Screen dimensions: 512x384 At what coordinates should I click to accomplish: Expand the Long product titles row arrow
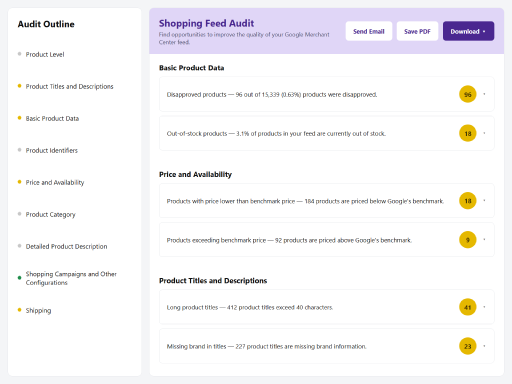click(484, 307)
